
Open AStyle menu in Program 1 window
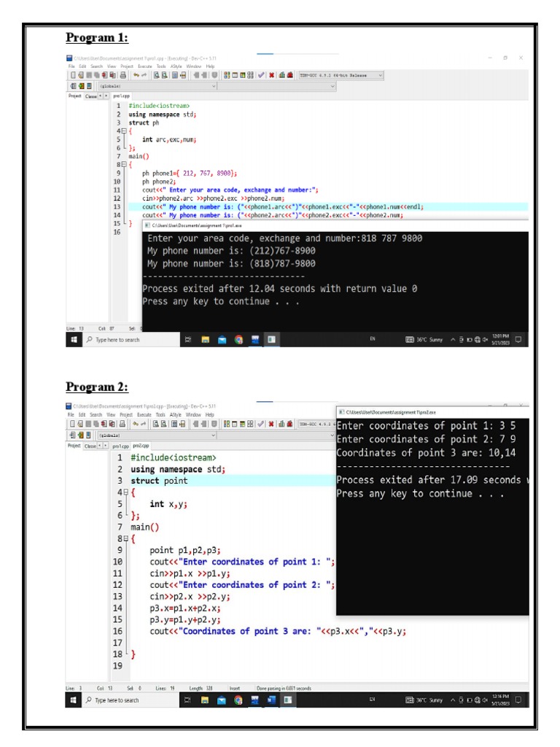pos(176,66)
